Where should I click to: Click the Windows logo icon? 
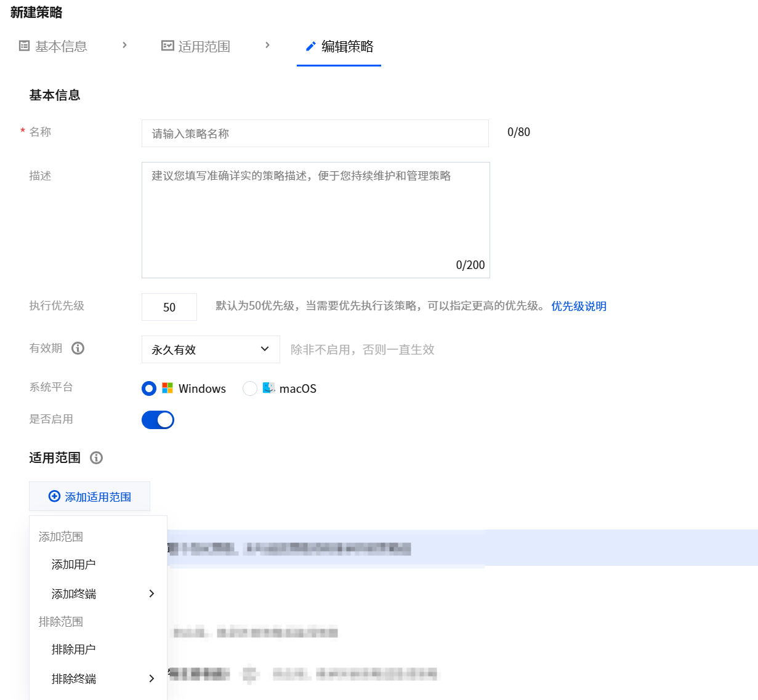(x=167, y=388)
